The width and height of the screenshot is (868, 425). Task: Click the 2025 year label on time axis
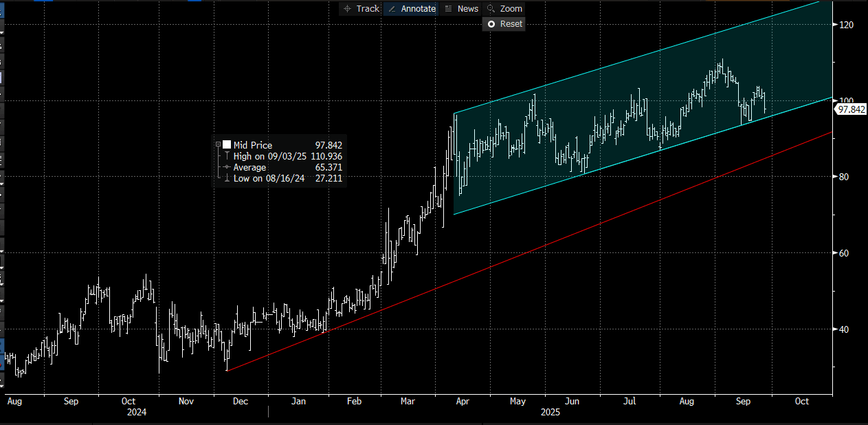(550, 413)
